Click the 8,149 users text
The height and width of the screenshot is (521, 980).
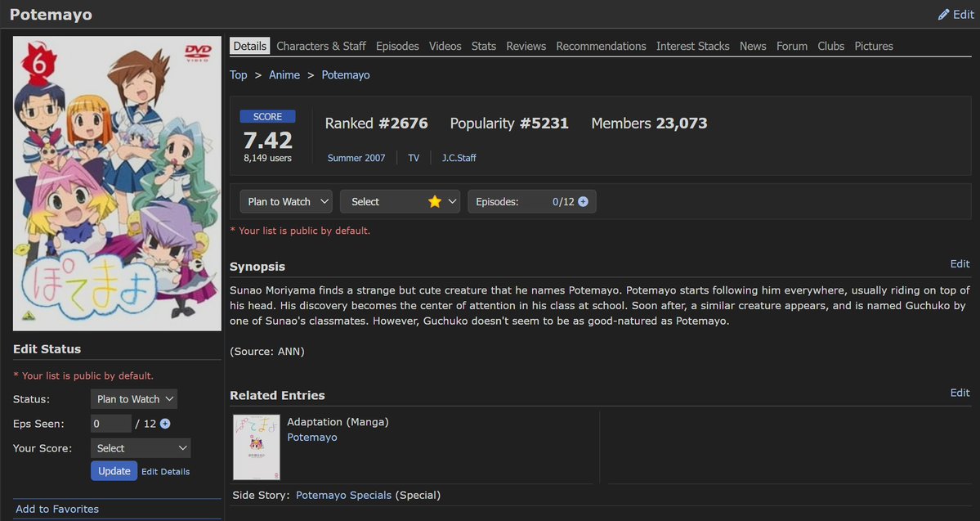pos(267,158)
